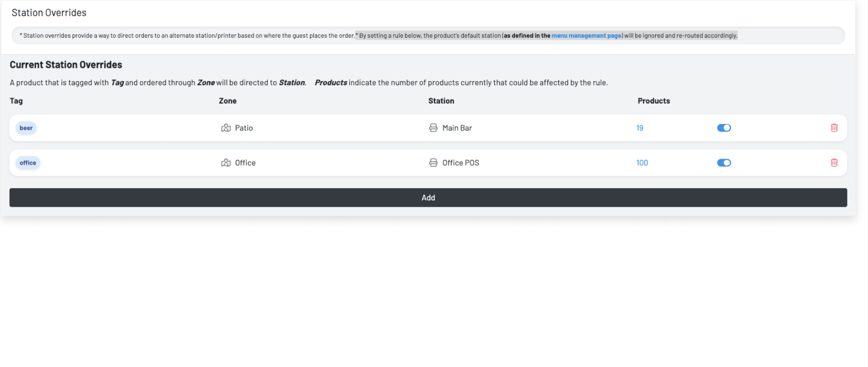This screenshot has height=367, width=868.
Task: Select the office tag badge
Action: click(28, 163)
